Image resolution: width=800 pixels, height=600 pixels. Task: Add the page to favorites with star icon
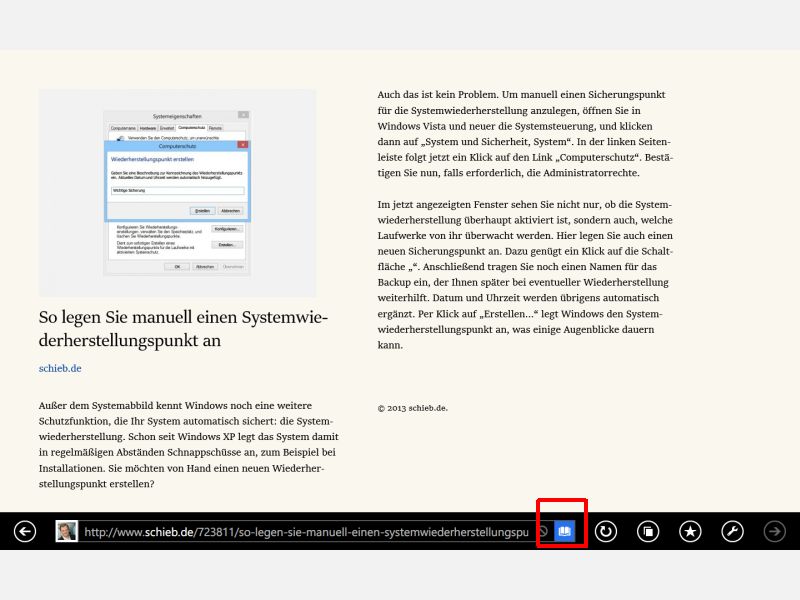pyautogui.click(x=690, y=532)
